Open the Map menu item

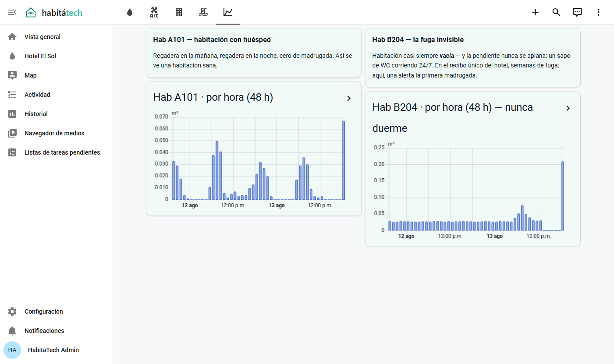(56, 75)
